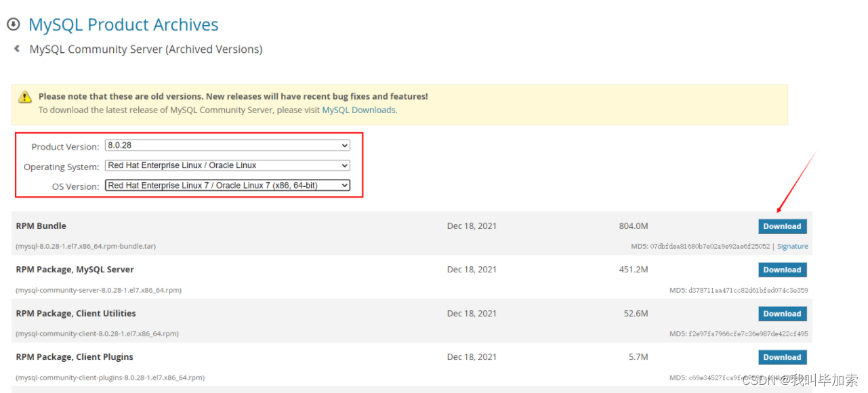This screenshot has width=868, height=393.
Task: Click the RPM Bundle title
Action: 41,226
